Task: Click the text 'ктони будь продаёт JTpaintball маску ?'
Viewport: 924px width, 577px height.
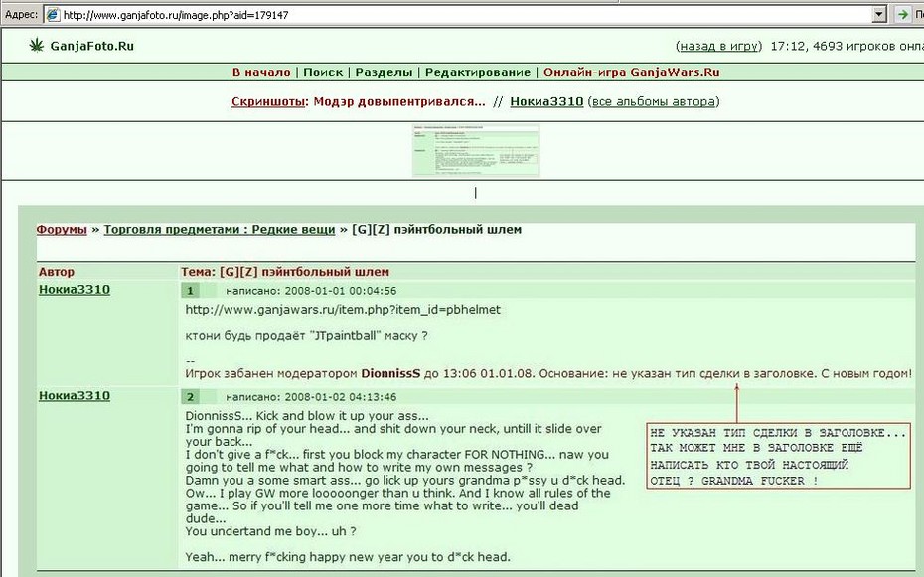Action: click(x=306, y=336)
